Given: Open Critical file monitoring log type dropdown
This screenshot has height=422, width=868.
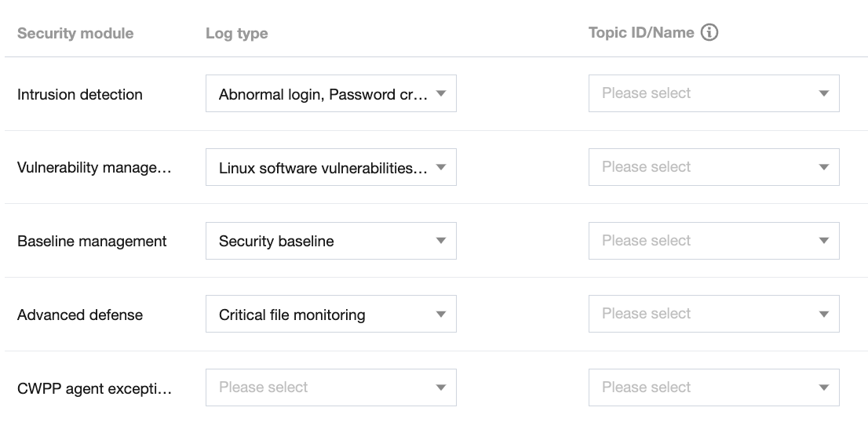Looking at the screenshot, I should [x=330, y=315].
